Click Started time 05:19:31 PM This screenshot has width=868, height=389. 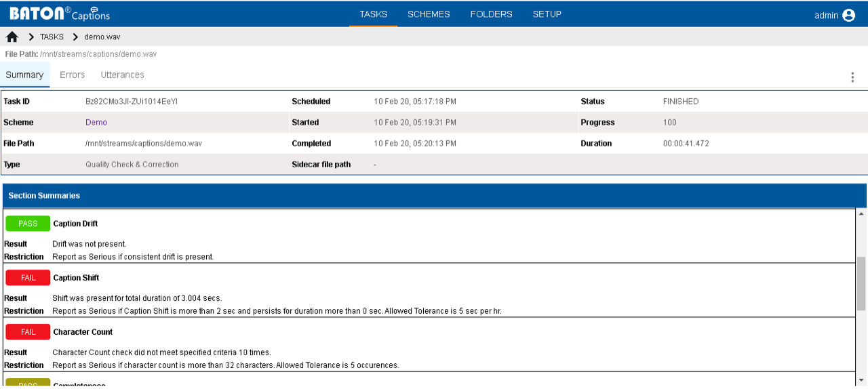click(415, 123)
